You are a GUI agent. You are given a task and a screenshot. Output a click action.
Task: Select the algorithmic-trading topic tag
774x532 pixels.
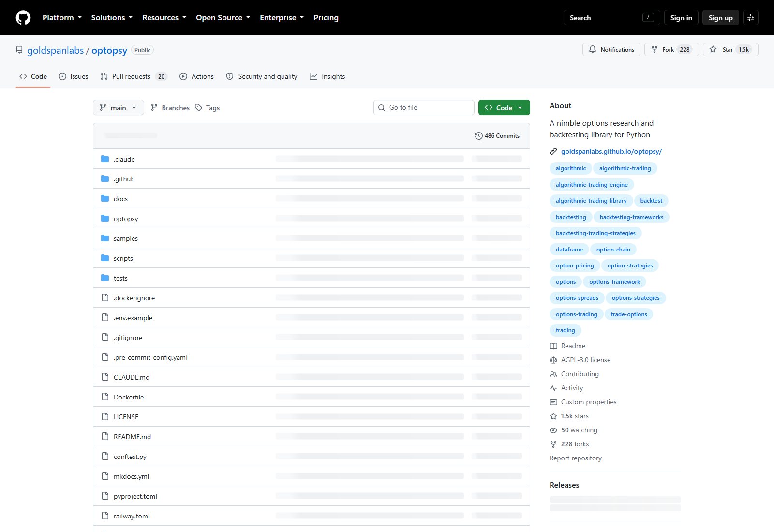[x=625, y=168]
